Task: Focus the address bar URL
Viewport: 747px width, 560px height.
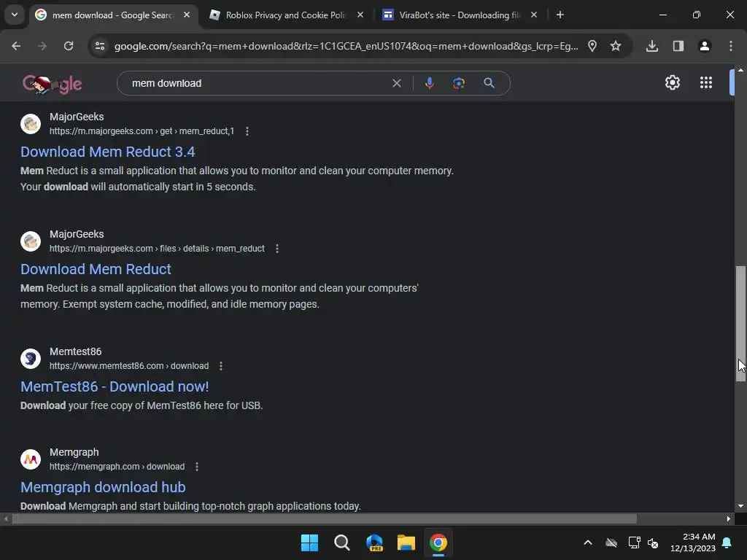Action: pos(347,46)
